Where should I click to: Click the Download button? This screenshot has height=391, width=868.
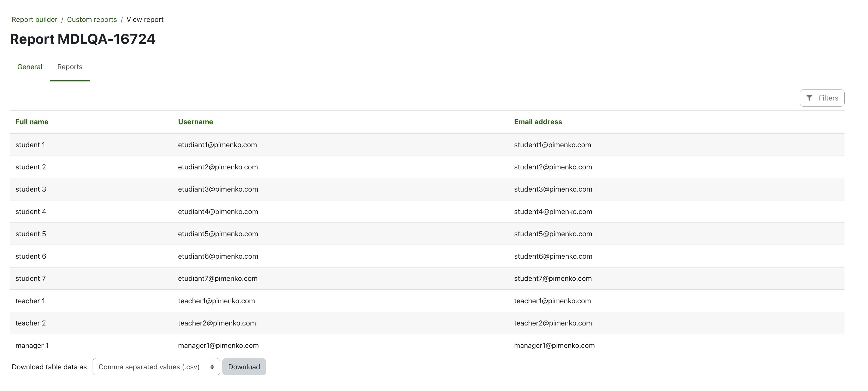[244, 367]
